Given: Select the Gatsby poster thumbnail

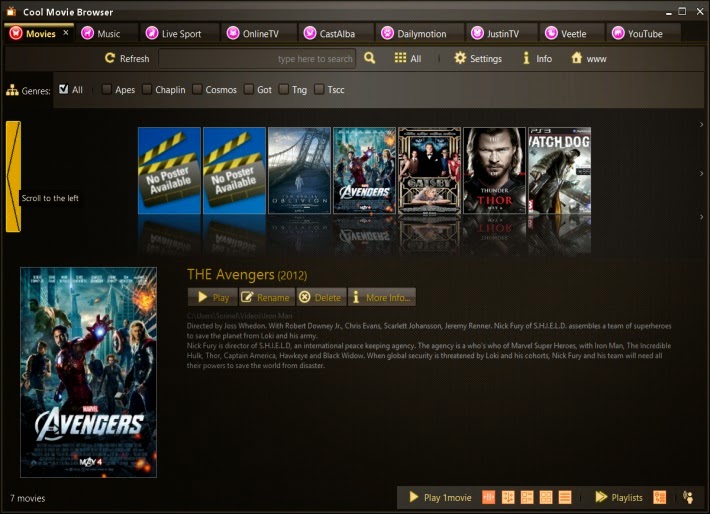Looking at the screenshot, I should (x=429, y=170).
